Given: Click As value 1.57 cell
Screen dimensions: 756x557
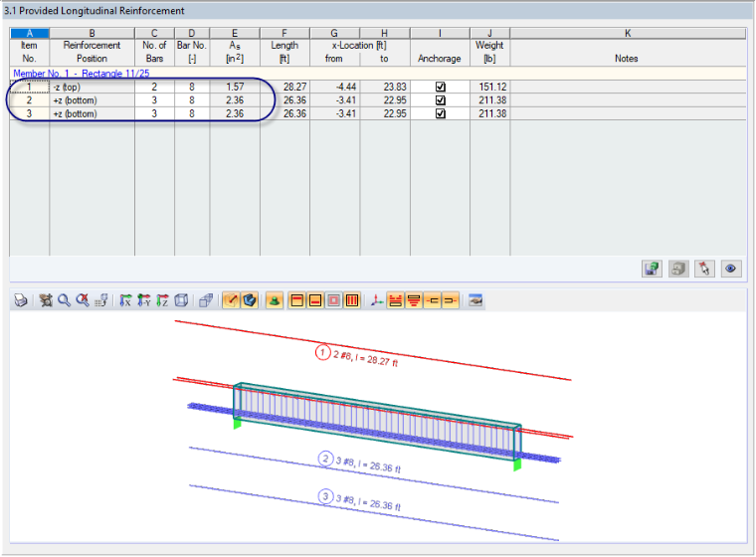Looking at the screenshot, I should (235, 87).
